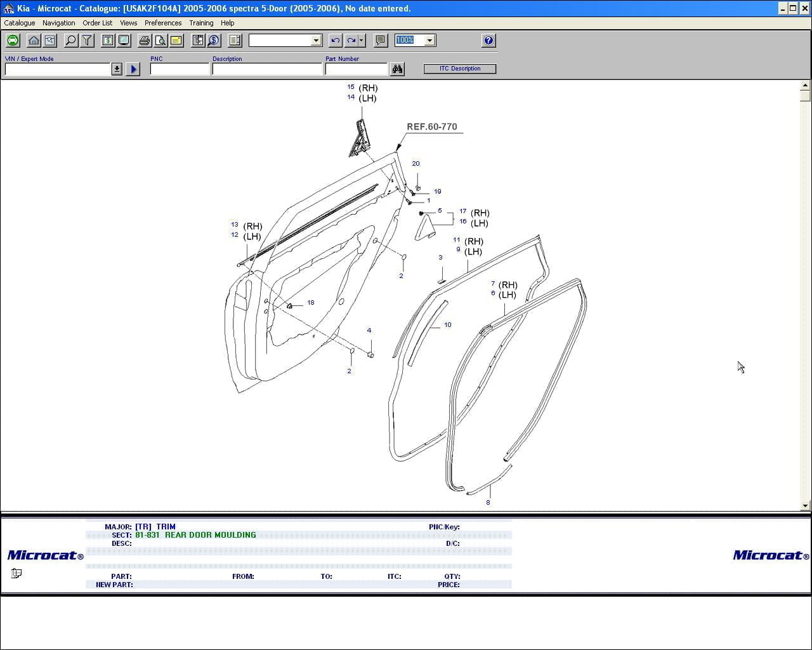This screenshot has width=812, height=650.
Task: Click the home icon in toolbar
Action: click(x=34, y=41)
